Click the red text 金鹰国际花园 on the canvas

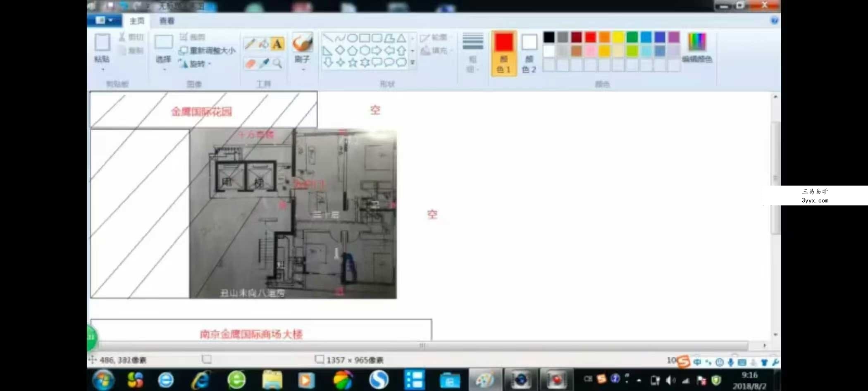(x=202, y=112)
